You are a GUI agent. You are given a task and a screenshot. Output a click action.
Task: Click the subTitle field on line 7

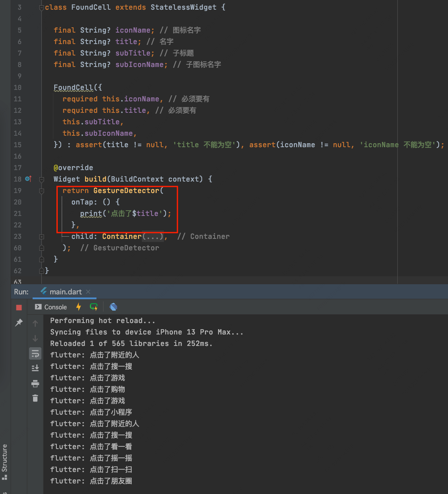[x=133, y=53]
